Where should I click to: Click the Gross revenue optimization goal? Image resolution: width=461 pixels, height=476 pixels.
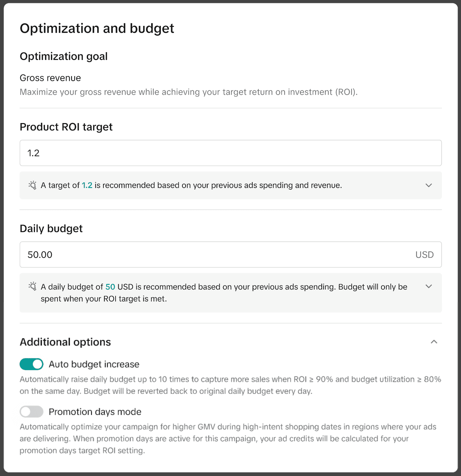tap(50, 77)
